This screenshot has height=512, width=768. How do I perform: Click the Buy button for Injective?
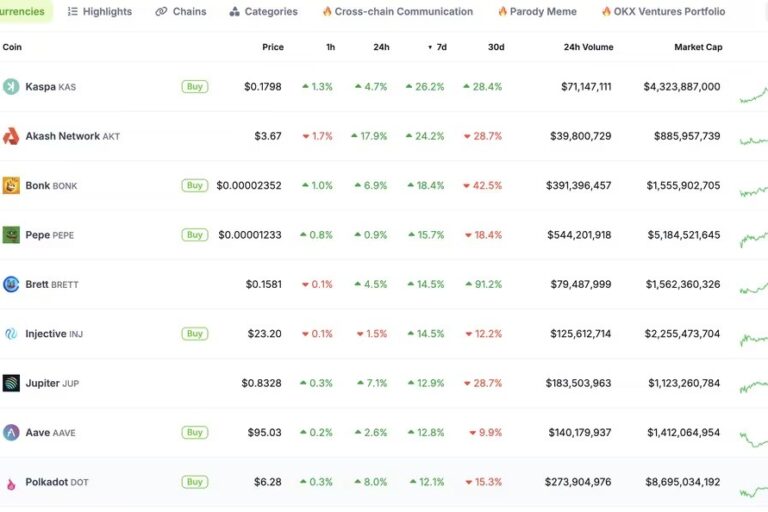[194, 334]
